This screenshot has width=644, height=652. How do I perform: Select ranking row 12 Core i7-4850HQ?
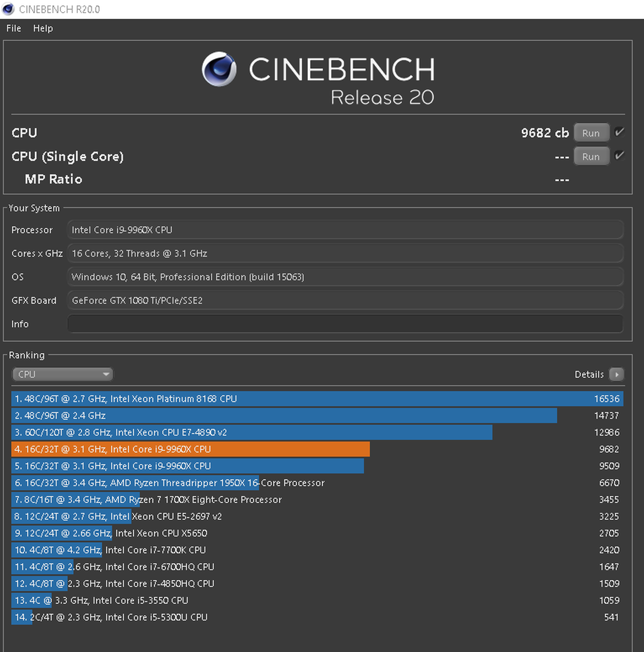click(317, 584)
